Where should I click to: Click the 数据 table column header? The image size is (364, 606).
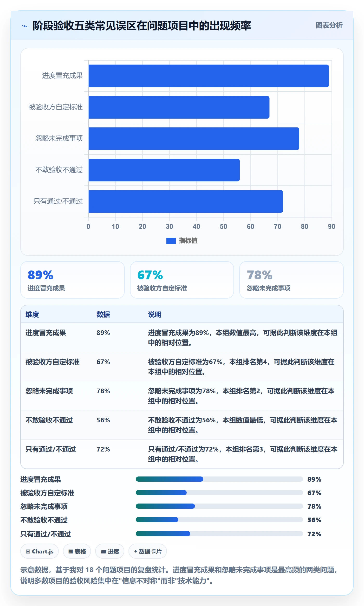103,314
